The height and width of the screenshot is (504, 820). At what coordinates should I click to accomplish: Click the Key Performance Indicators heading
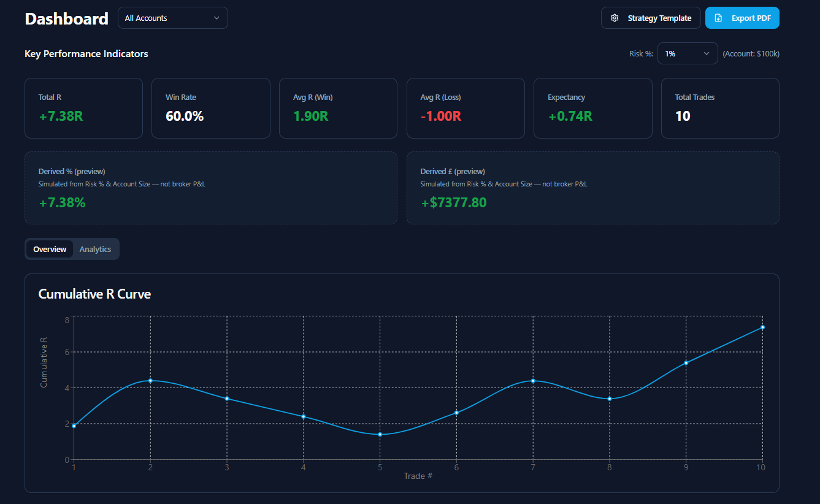click(86, 54)
